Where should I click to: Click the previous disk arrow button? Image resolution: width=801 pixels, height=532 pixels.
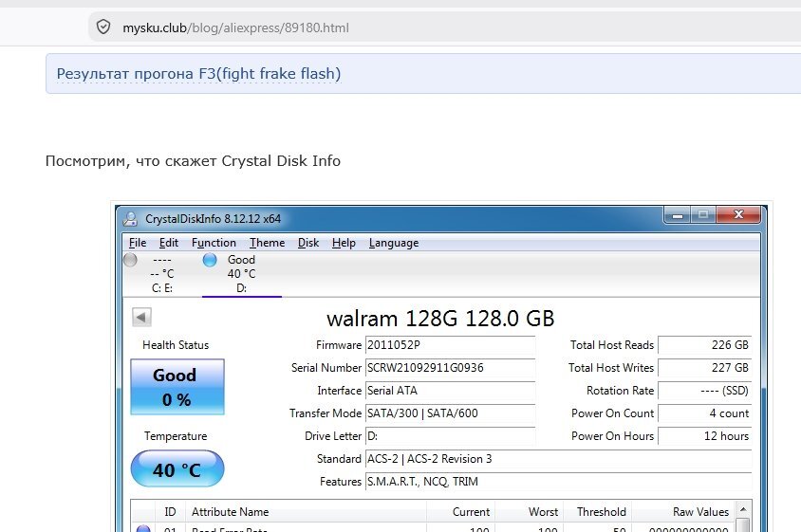point(141,317)
